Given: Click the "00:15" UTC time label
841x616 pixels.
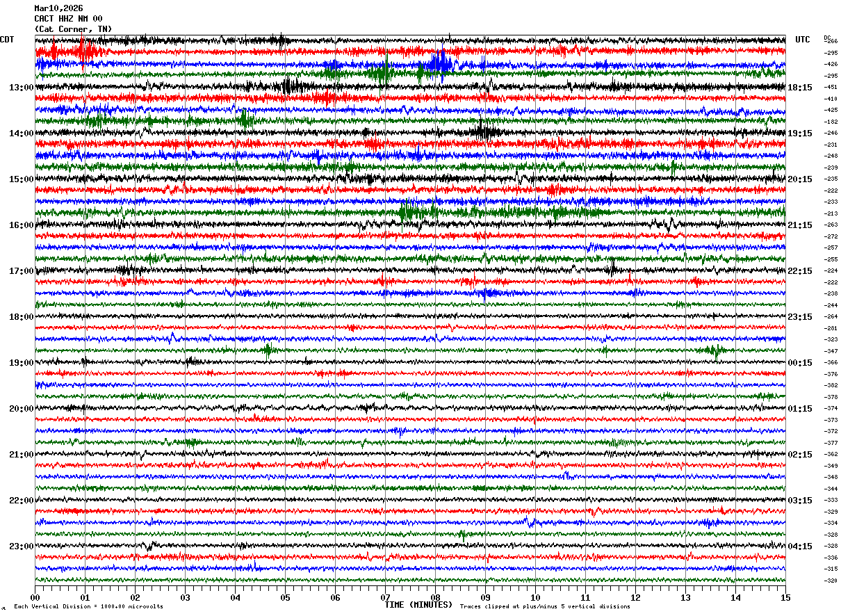Looking at the screenshot, I should tap(801, 363).
